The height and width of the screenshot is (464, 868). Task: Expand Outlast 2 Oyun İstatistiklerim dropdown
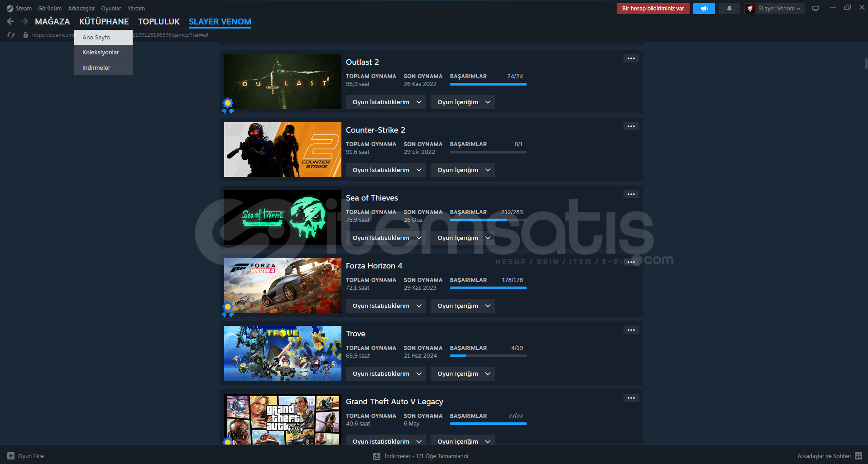click(x=386, y=102)
